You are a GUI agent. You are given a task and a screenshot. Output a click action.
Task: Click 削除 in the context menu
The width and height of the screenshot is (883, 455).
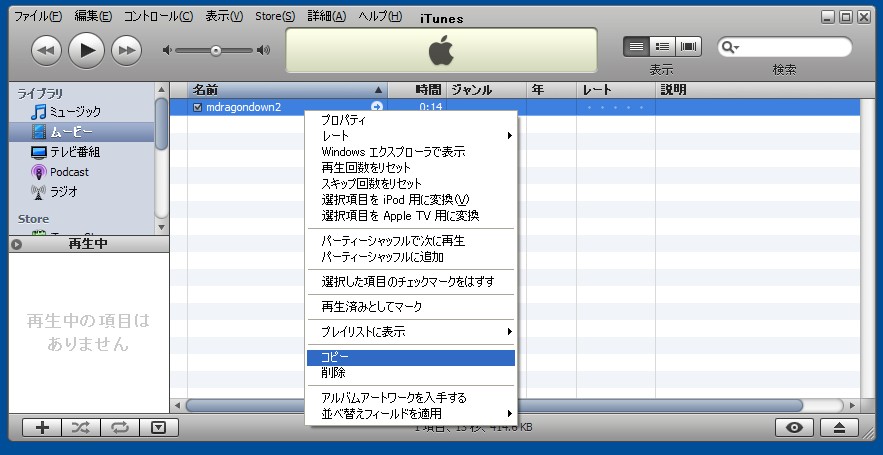pos(411,373)
